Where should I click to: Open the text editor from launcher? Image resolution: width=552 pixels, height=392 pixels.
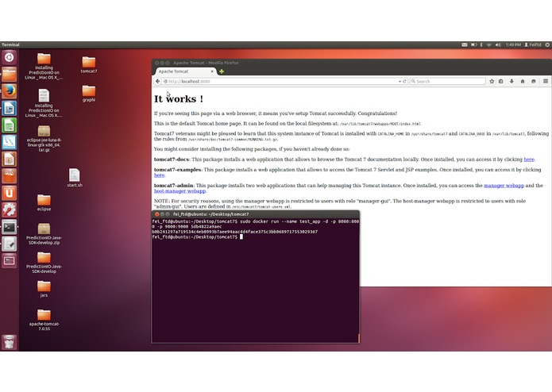(10, 244)
